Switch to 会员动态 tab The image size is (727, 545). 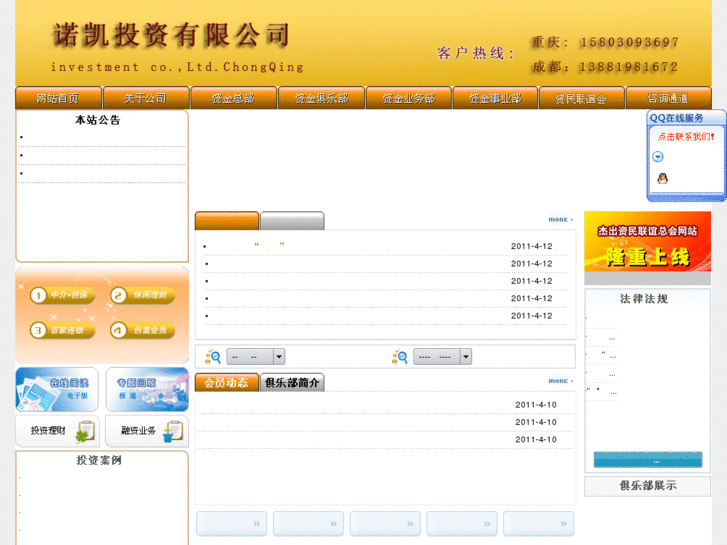(x=227, y=383)
